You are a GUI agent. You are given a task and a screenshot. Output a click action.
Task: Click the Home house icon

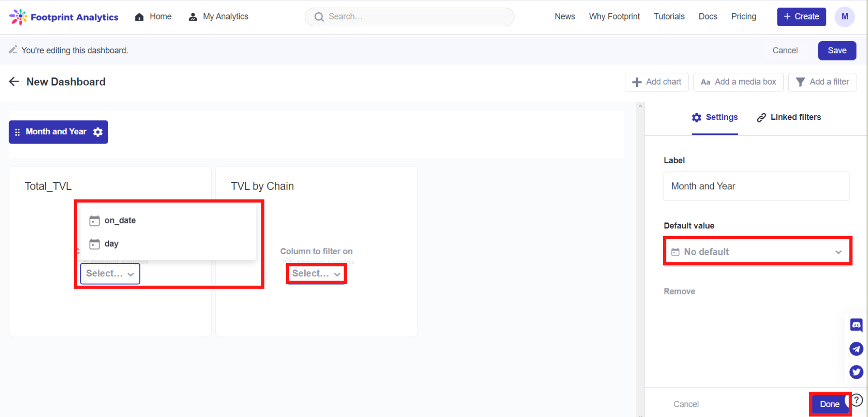point(139,17)
